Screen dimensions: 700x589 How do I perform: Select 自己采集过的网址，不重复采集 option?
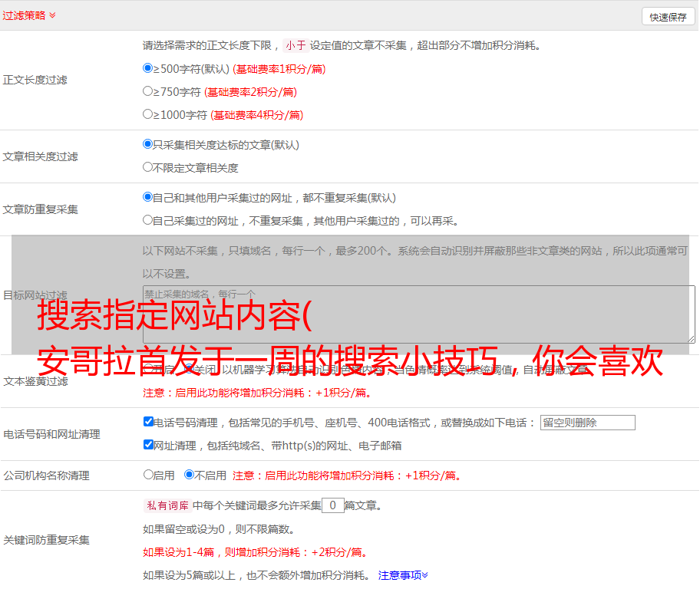pyautogui.click(x=148, y=220)
